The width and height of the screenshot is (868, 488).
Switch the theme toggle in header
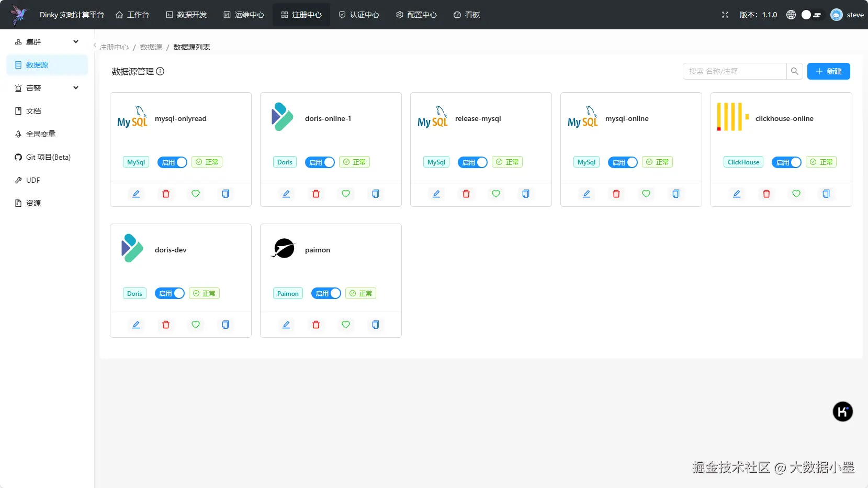[x=811, y=15]
